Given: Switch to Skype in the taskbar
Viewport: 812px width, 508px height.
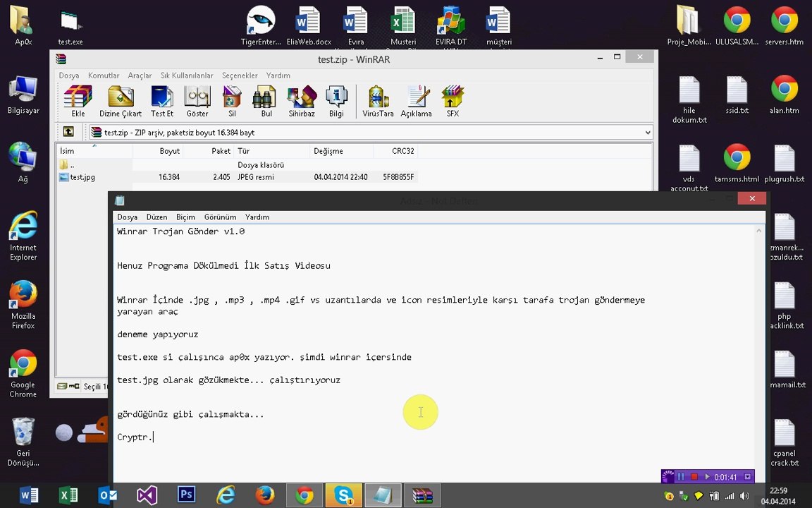Looking at the screenshot, I should (x=343, y=495).
